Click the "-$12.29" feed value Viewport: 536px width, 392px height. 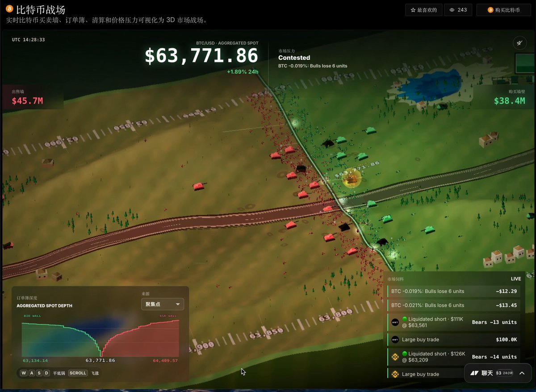506,291
